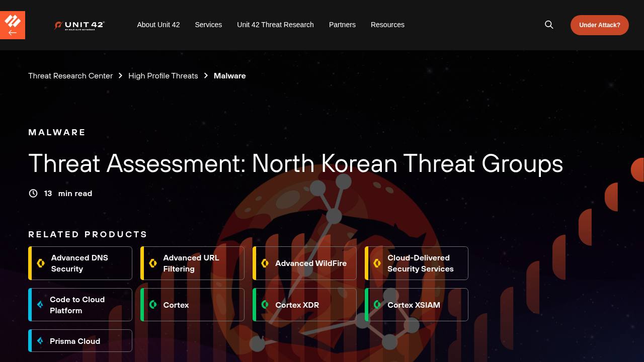Screen dimensions: 644x362
Task: Click the Advanced URL Filtering yellow icon
Action: coord(153,263)
